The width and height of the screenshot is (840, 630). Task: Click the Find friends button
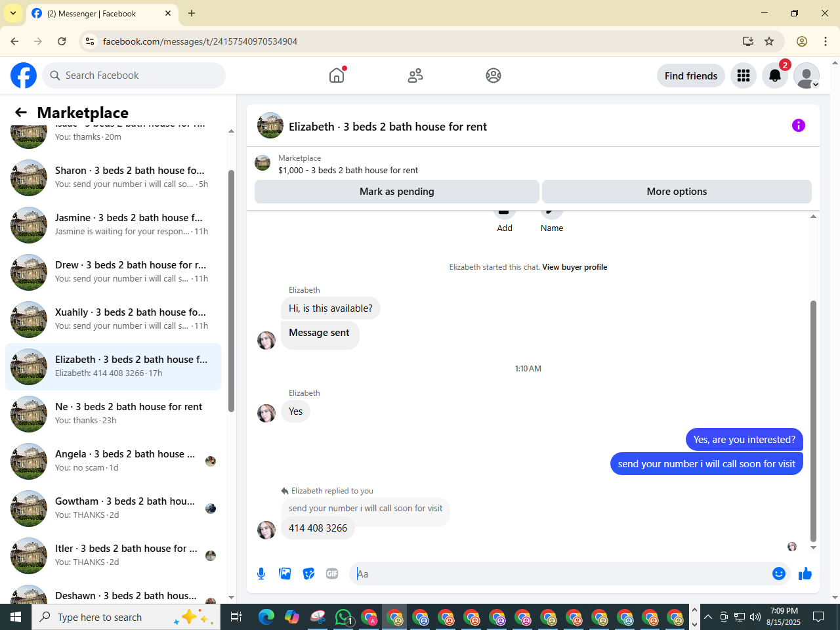tap(691, 75)
